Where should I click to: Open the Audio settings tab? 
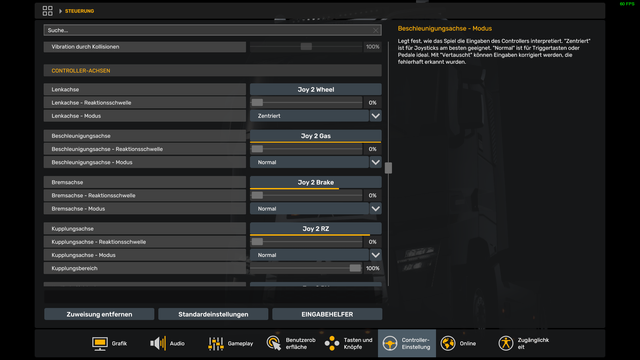click(x=167, y=343)
